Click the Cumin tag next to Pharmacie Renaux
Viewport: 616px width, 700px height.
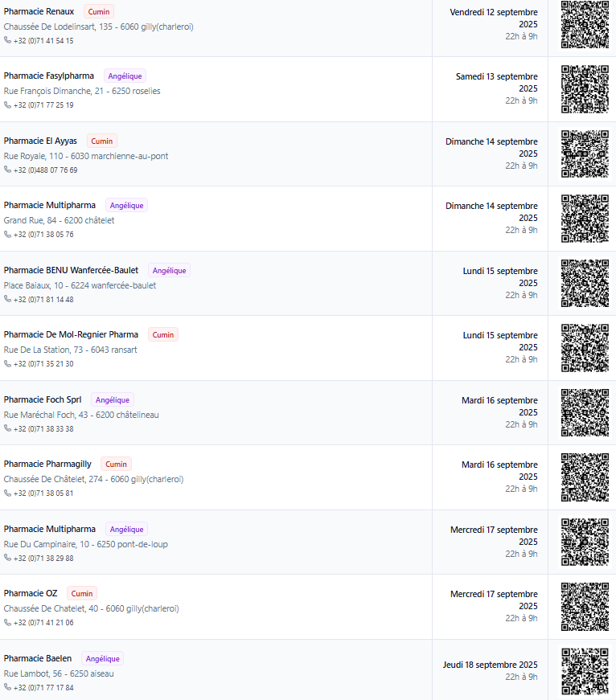click(99, 12)
